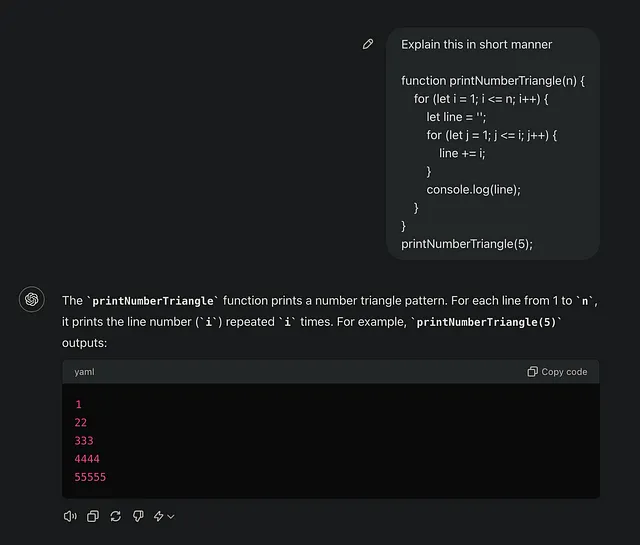
Task: Click the yaml language label
Action: coord(84,372)
